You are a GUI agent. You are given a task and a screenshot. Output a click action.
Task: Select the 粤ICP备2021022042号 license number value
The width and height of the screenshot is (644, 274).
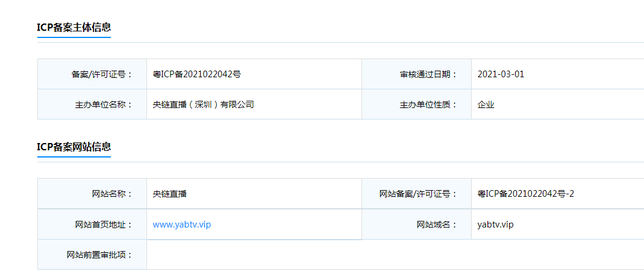click(197, 74)
